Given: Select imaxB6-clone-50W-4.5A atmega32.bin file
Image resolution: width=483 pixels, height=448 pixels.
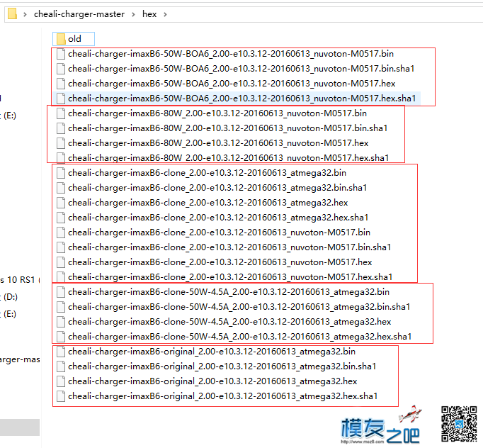Looking at the screenshot, I should point(223,291).
